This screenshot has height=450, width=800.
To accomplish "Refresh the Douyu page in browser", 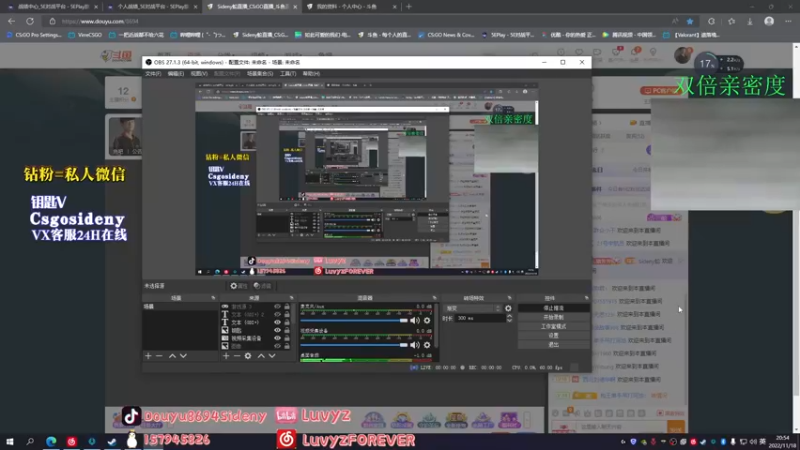I will [x=30, y=21].
